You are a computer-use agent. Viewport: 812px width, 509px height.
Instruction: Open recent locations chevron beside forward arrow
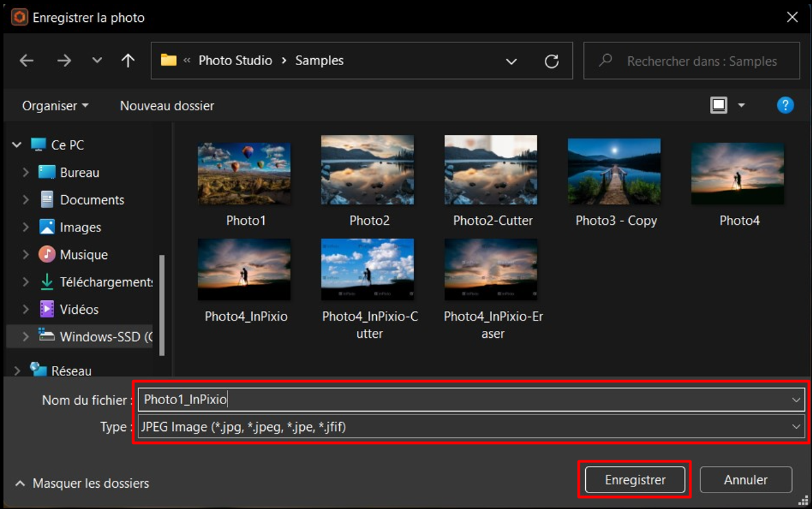tap(97, 60)
